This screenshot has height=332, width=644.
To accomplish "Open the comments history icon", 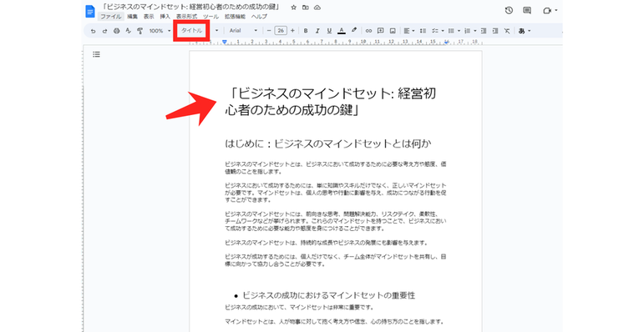I will [x=527, y=10].
